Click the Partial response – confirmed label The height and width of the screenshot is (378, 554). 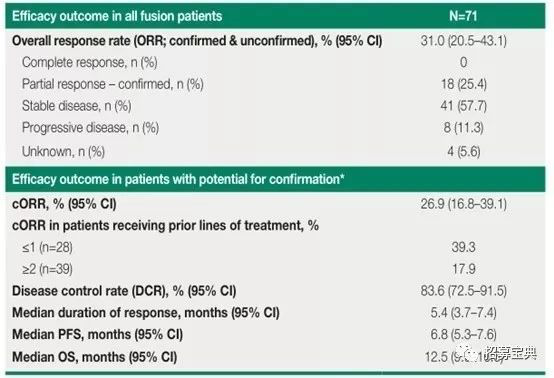click(x=112, y=84)
